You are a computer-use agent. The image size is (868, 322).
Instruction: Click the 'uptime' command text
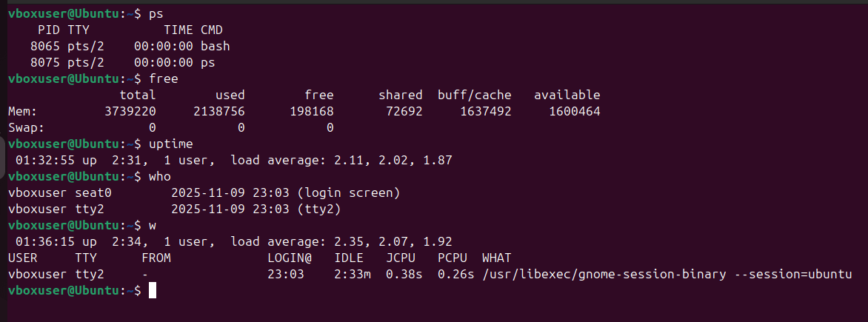(171, 144)
